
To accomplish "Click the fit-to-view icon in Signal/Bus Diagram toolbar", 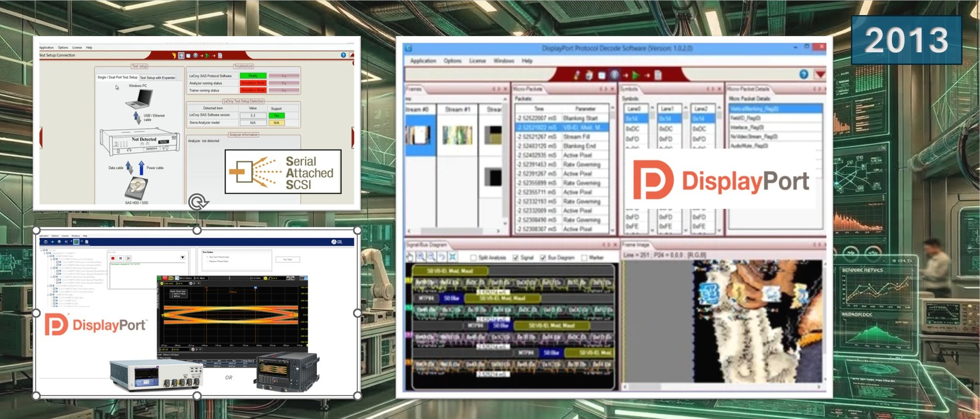I will click(x=453, y=257).
